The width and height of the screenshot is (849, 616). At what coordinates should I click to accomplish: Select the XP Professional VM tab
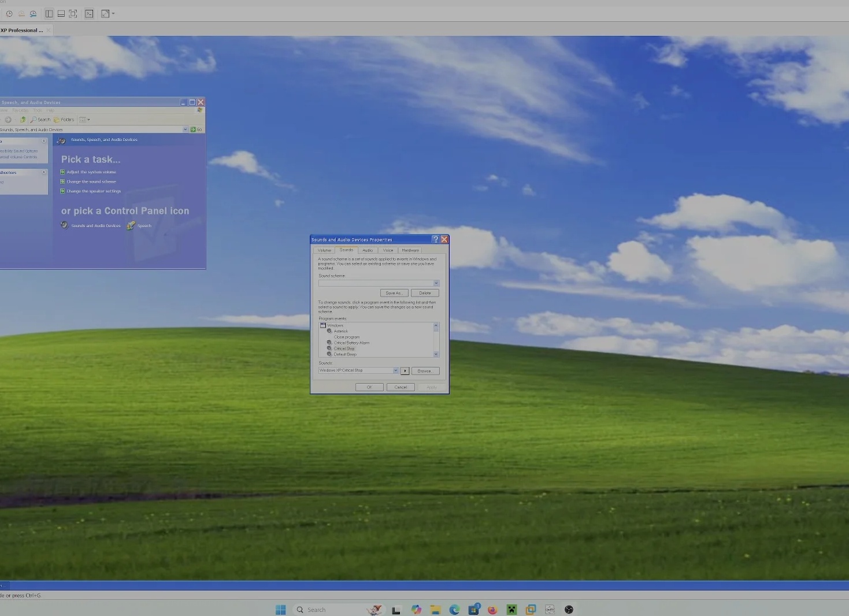(x=22, y=30)
